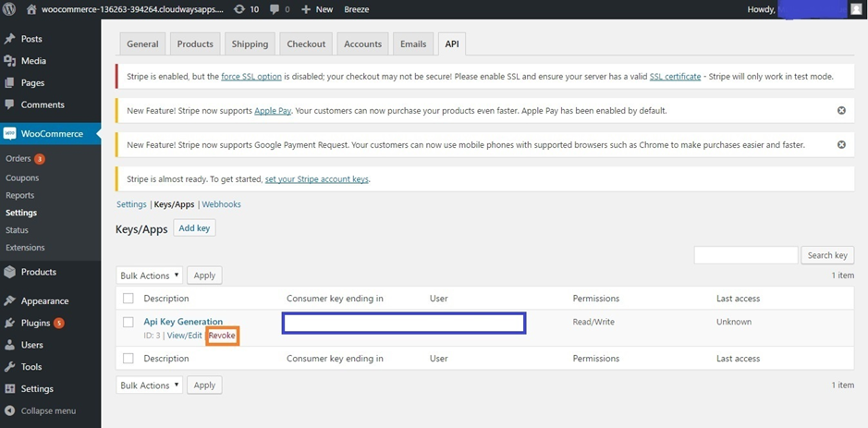Click the WooCommerce logo icon in the sidebar
868x428 pixels.
click(9, 134)
